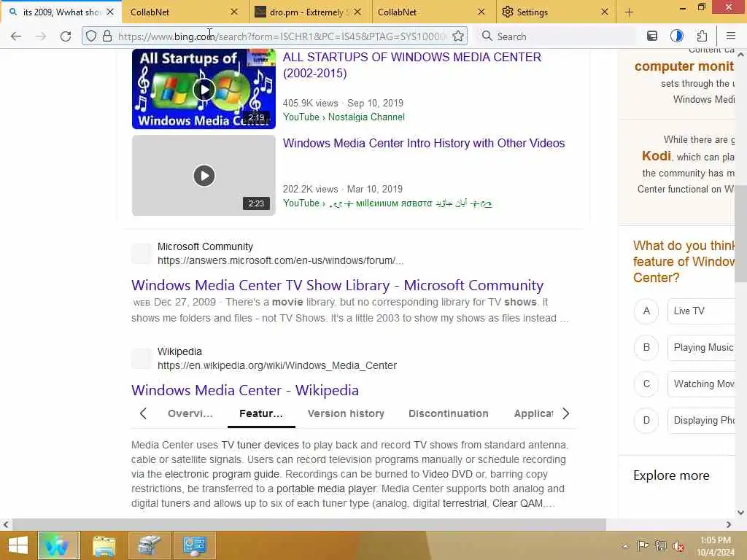
Task: Click the en.wikipedia.org URL text
Action: click(x=277, y=365)
